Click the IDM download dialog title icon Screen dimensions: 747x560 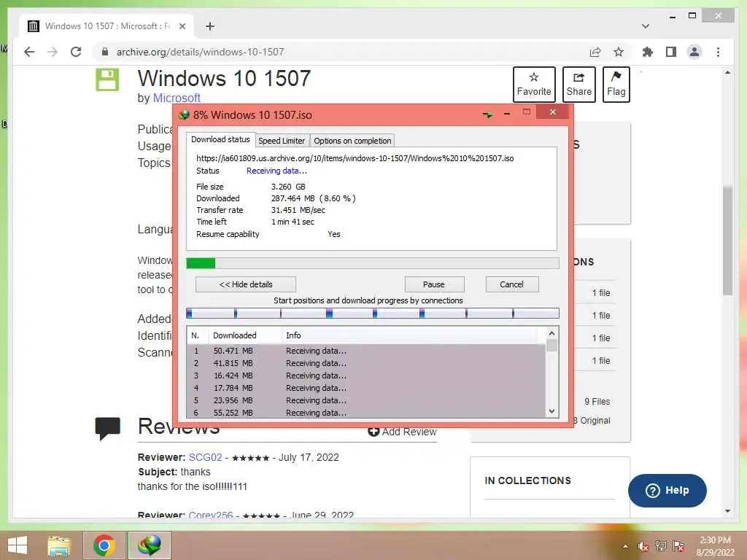[184, 114]
